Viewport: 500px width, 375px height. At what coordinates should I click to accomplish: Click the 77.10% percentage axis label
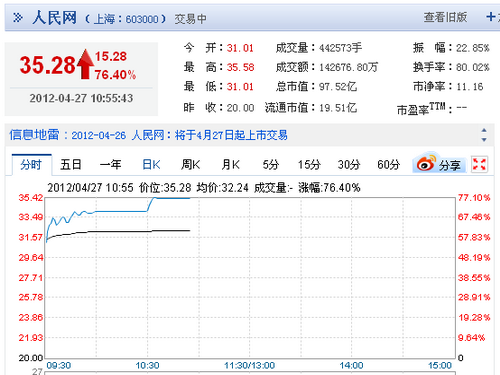tap(474, 198)
